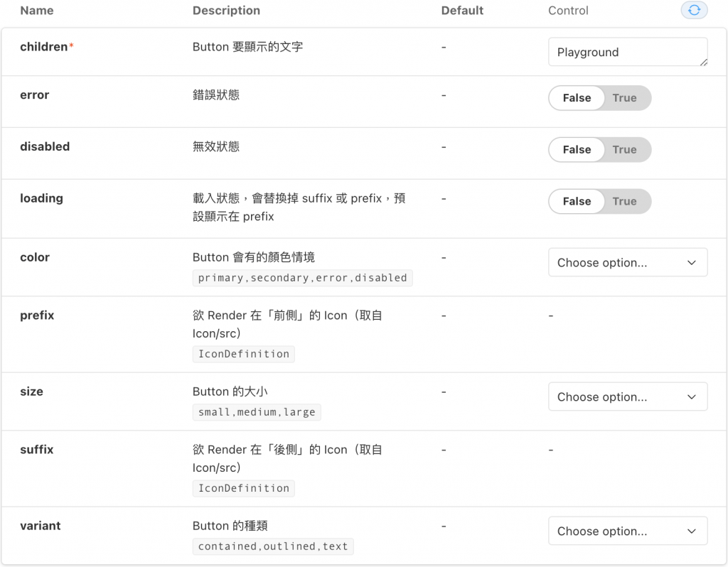Select False on the disabled toggle

[x=577, y=150]
